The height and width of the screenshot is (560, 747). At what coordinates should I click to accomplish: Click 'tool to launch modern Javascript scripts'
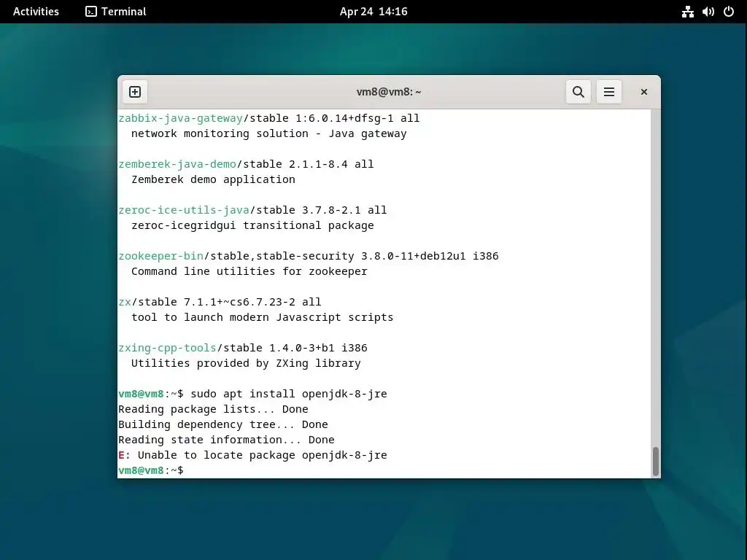coord(263,318)
